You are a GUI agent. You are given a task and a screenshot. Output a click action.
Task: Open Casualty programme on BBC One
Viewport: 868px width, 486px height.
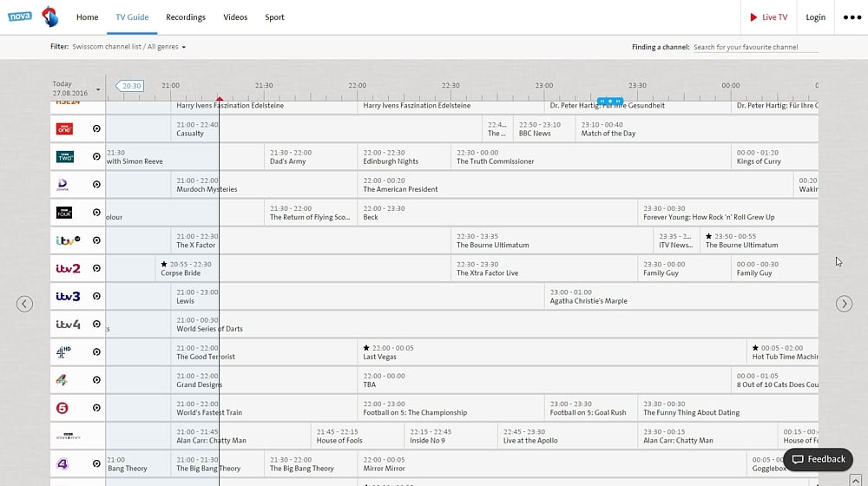(326, 129)
